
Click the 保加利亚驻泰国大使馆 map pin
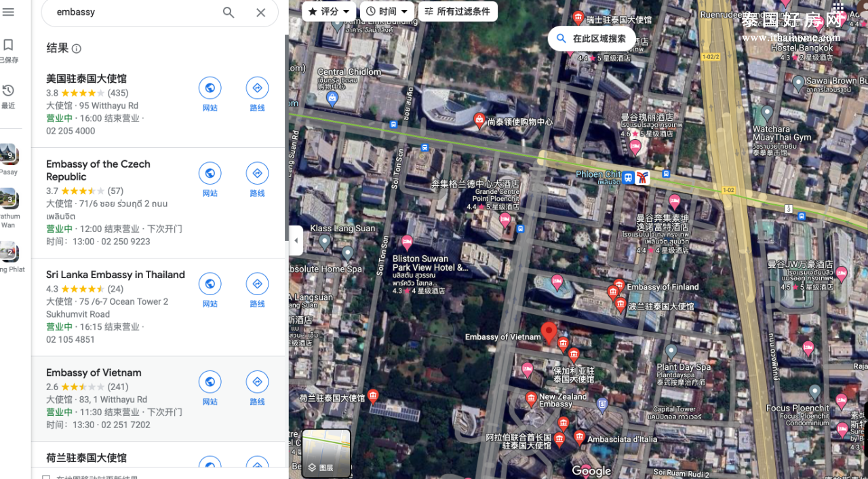[x=574, y=354]
